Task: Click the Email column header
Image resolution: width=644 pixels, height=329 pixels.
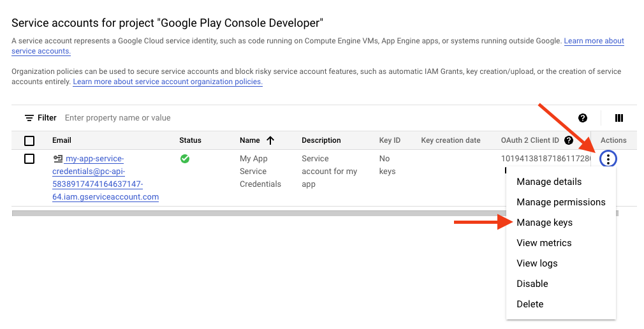Action: pyautogui.click(x=62, y=140)
